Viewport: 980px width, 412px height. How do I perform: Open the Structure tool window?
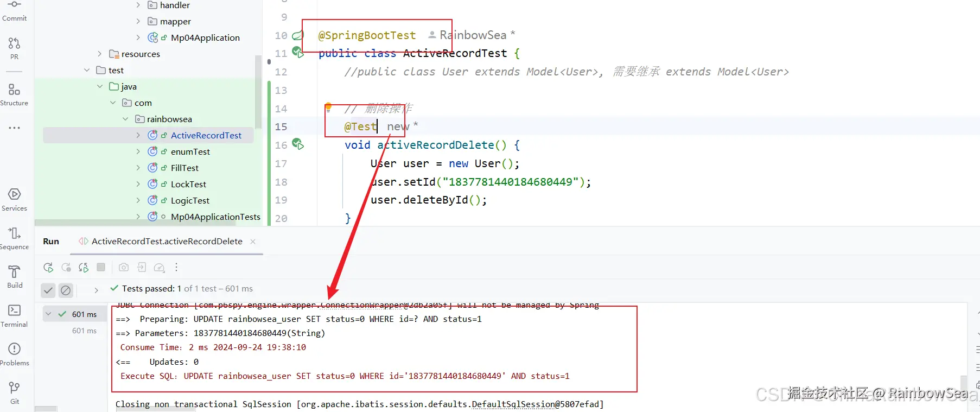[14, 94]
